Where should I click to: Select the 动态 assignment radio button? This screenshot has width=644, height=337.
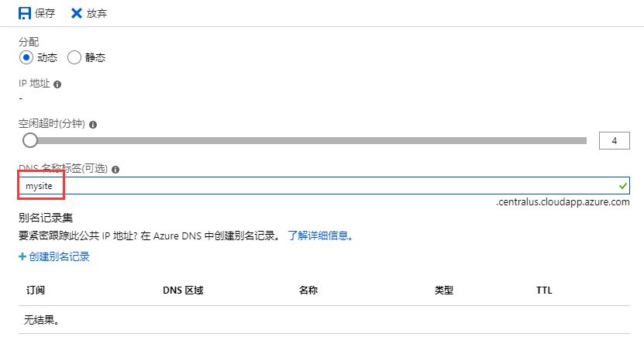pyautogui.click(x=26, y=57)
